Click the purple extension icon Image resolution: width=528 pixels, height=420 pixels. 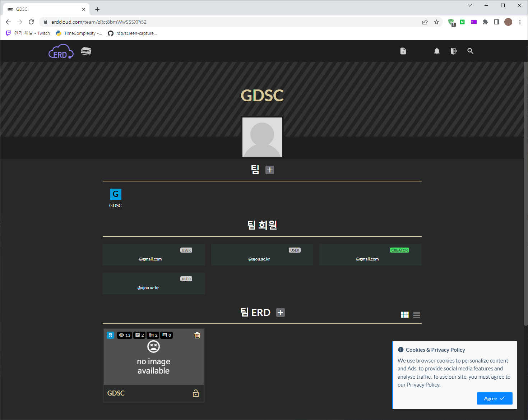tap(474, 22)
